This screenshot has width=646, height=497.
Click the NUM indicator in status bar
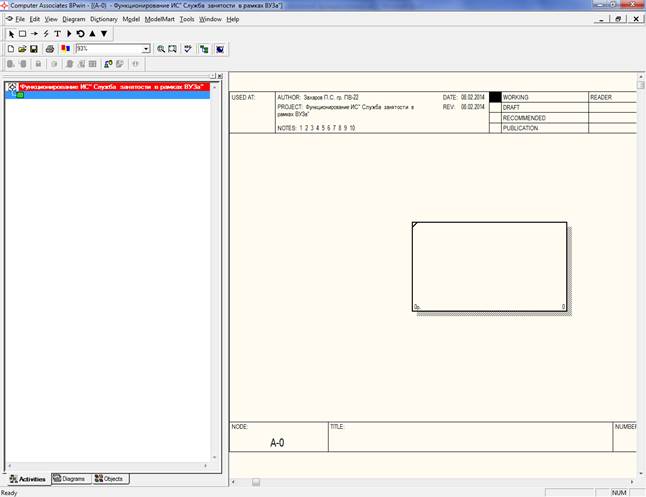[619, 492]
